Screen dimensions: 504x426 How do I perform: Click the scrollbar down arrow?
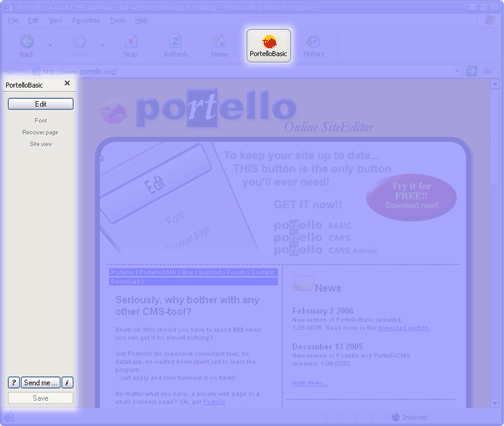(x=495, y=403)
